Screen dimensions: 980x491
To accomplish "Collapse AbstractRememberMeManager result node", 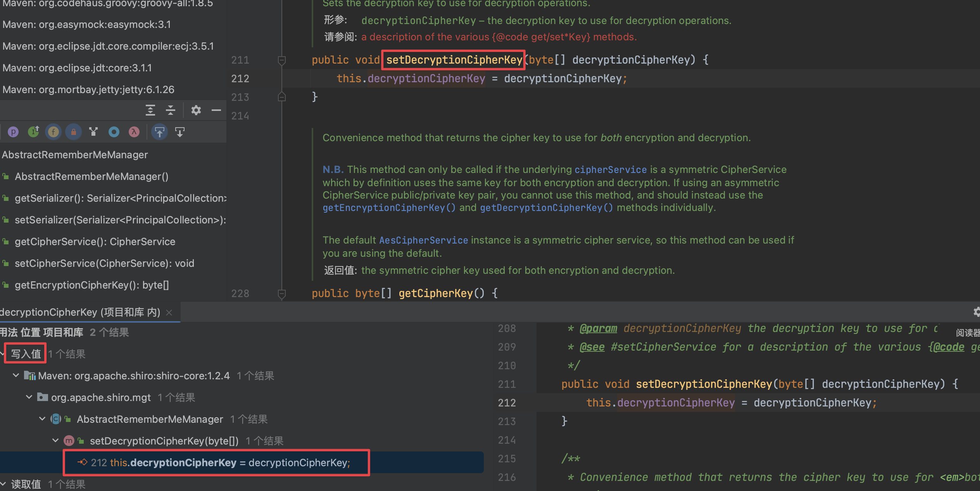I will (42, 419).
